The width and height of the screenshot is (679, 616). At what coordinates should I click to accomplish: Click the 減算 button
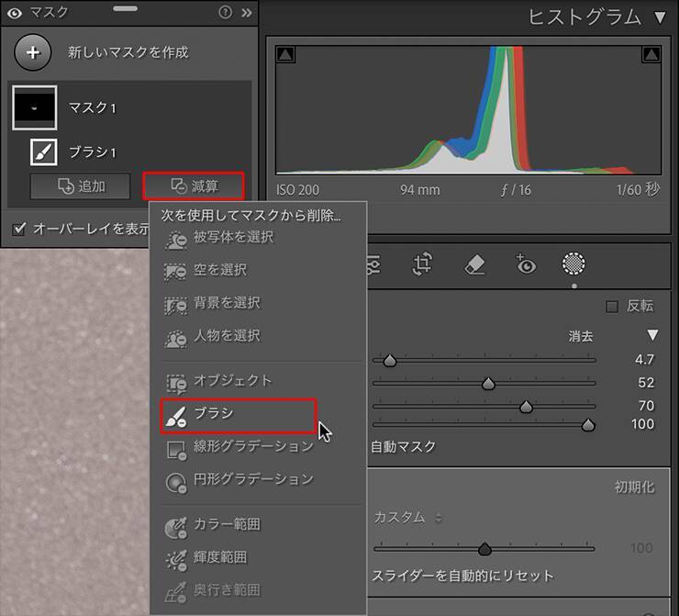click(x=194, y=186)
